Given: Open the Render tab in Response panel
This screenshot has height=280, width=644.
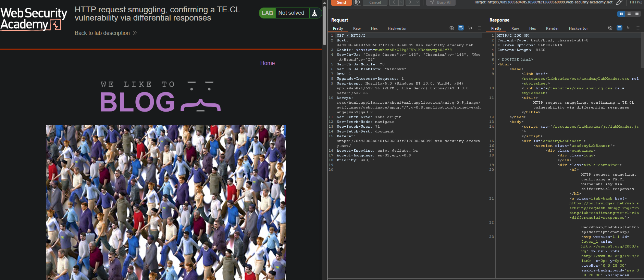Looking at the screenshot, I should tap(552, 28).
